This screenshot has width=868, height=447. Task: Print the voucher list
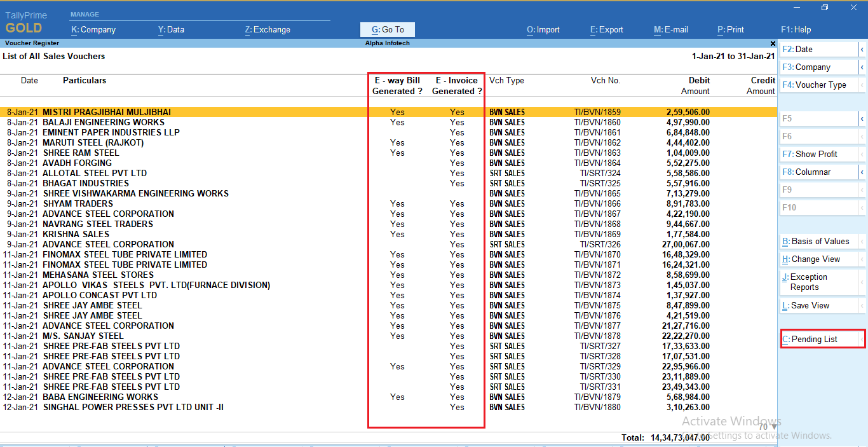[x=730, y=29]
